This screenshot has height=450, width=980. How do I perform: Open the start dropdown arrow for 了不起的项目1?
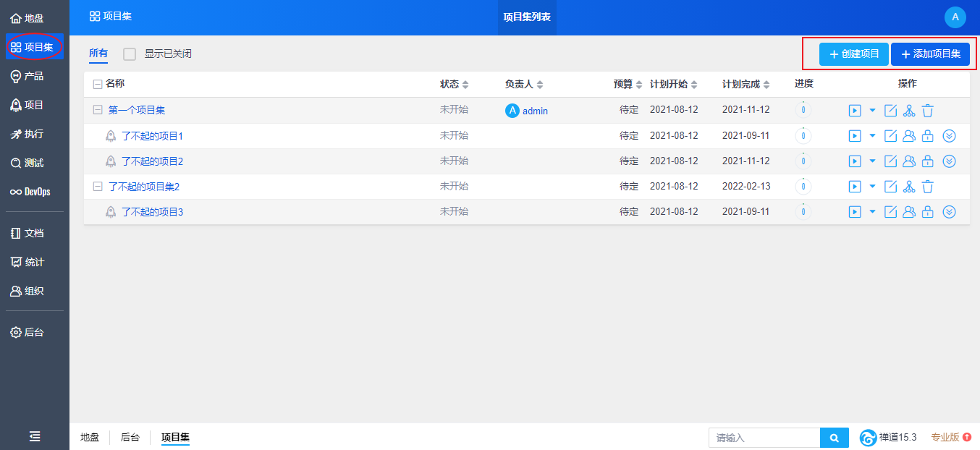[x=872, y=136]
